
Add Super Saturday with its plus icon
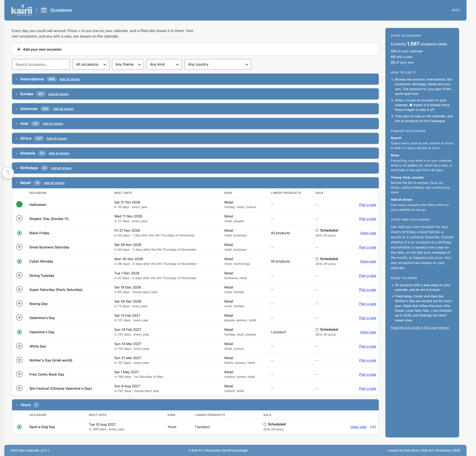pos(19,289)
